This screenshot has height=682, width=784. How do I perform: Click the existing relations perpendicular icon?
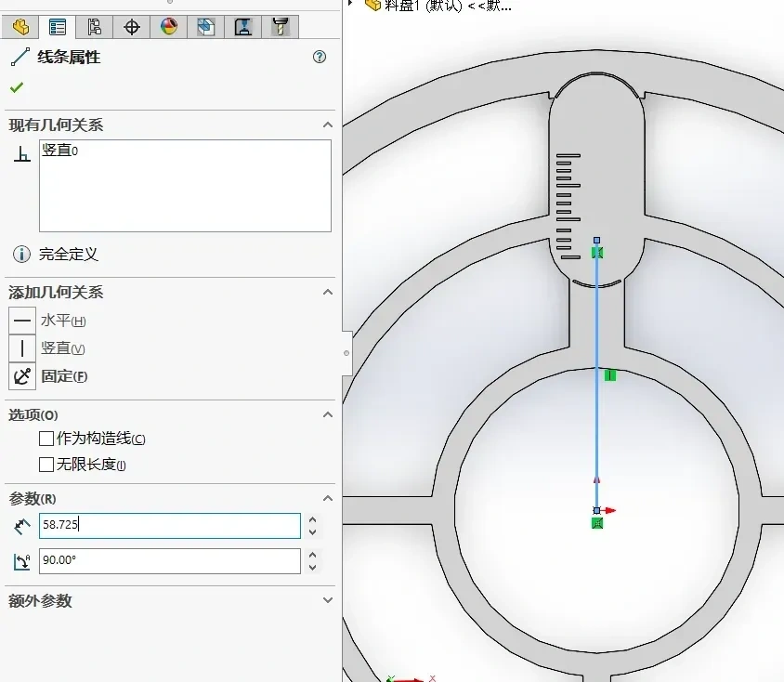click(21, 154)
